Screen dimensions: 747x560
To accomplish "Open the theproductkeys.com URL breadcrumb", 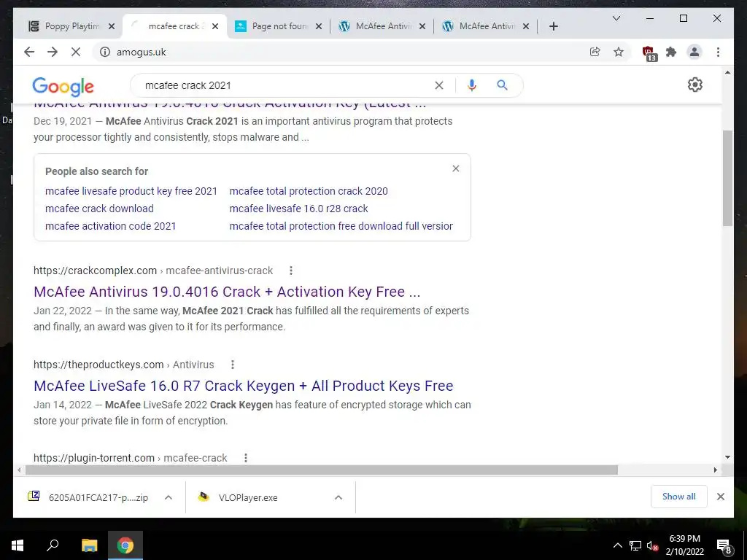I will pyautogui.click(x=124, y=365).
